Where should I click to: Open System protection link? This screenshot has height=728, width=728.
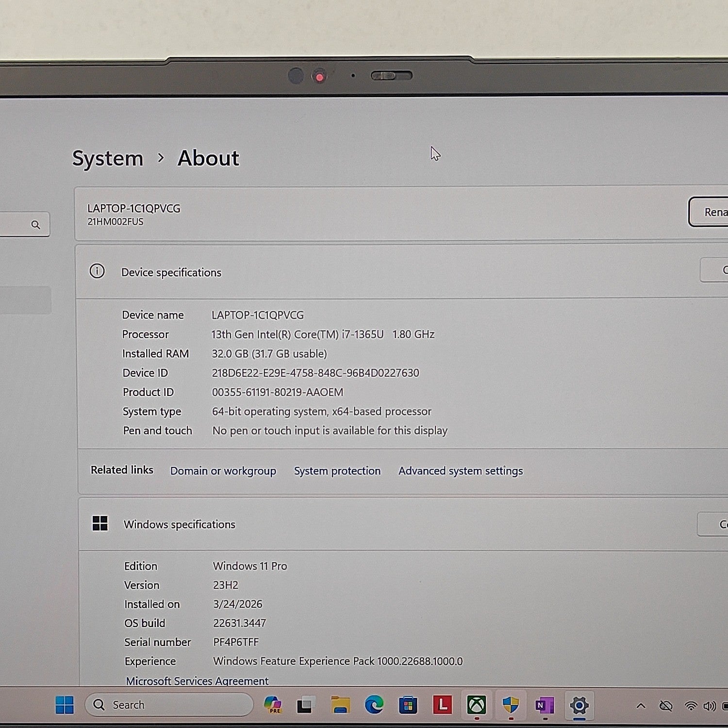pos(337,471)
